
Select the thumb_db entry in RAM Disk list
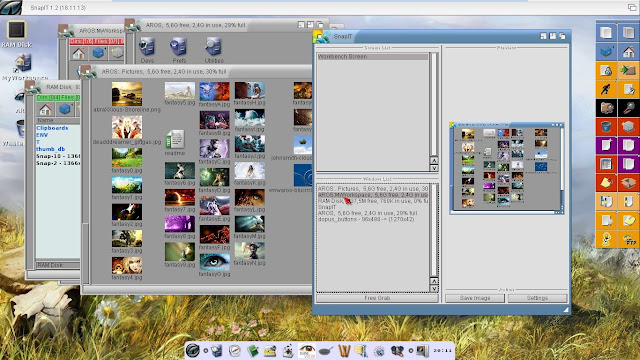tap(51, 149)
